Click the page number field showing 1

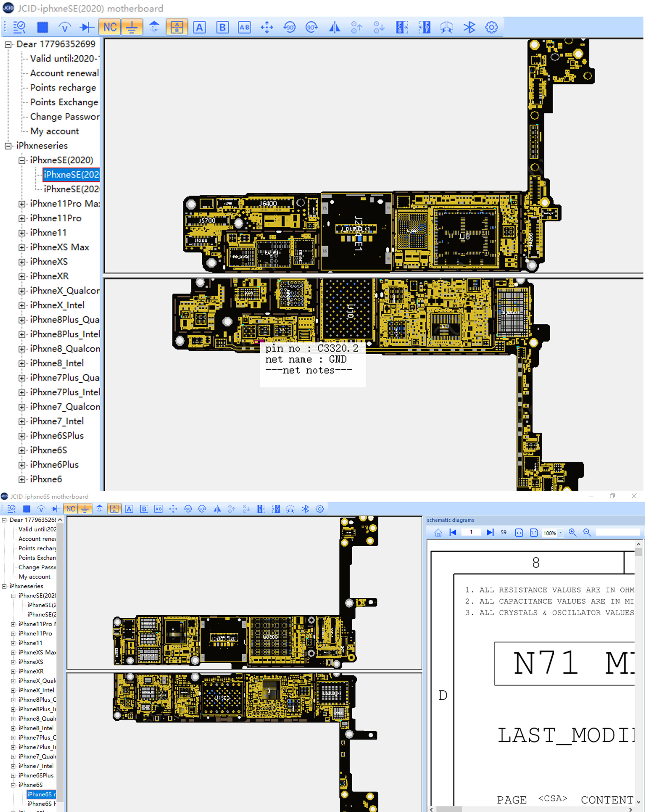point(471,532)
